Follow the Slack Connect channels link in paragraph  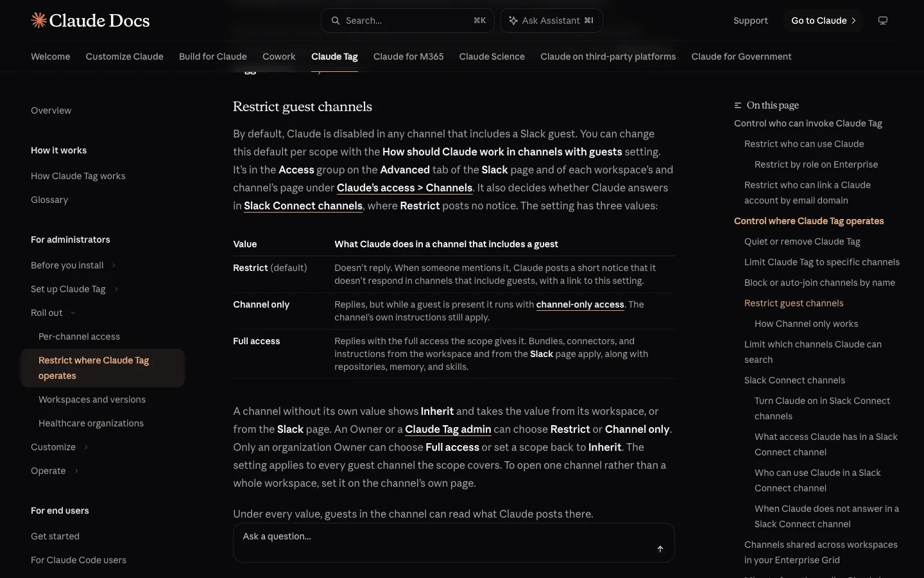(x=304, y=206)
